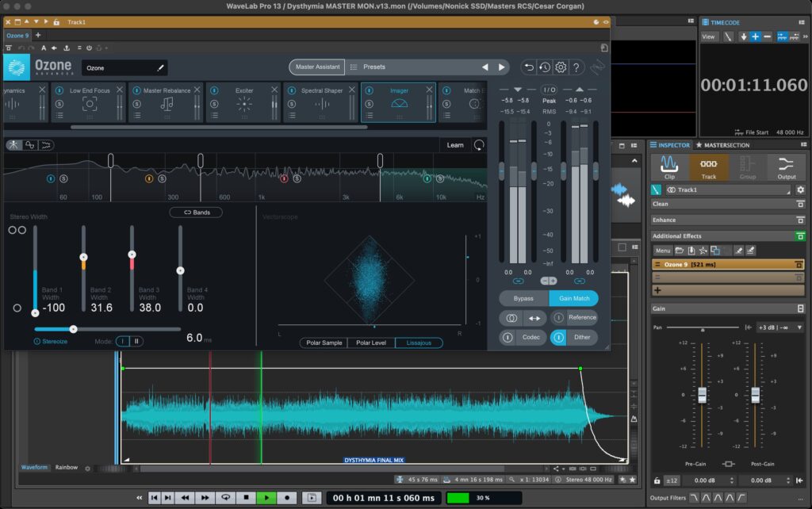Click the loop playback transport icon
812x509 pixels.
[226, 497]
